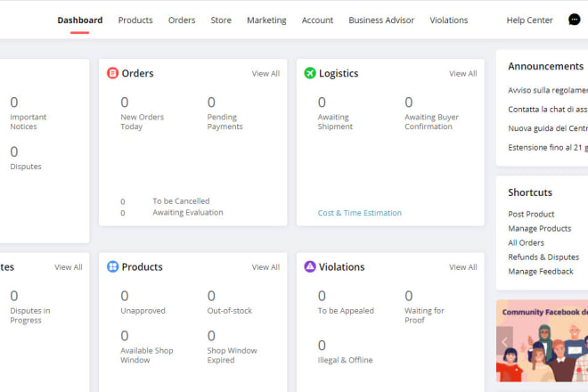Switch to the Dashboard tab
Screen dimensions: 588x392
[80, 20]
